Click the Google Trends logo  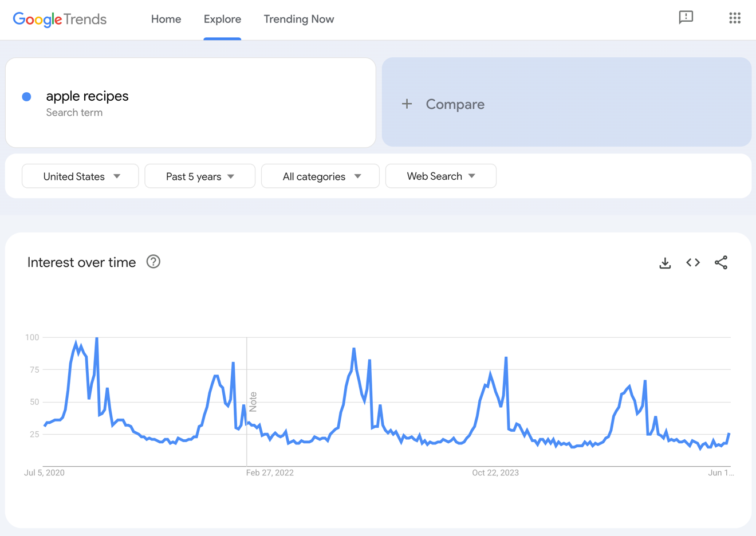60,19
